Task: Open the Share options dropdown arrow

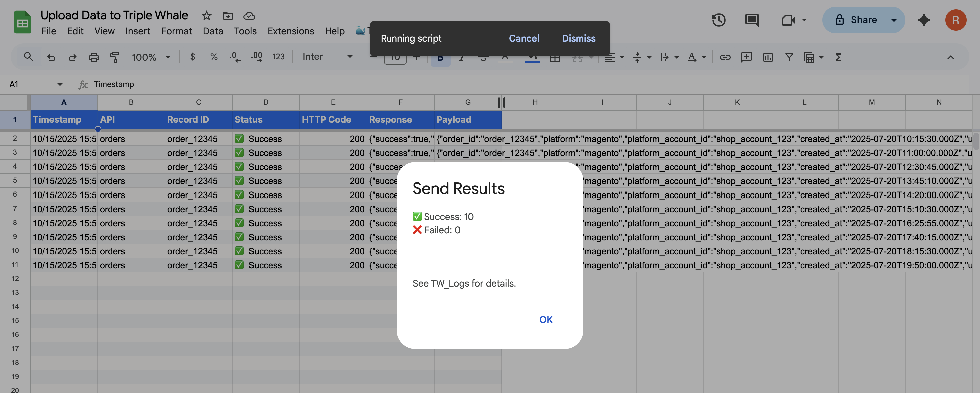Action: tap(894, 20)
